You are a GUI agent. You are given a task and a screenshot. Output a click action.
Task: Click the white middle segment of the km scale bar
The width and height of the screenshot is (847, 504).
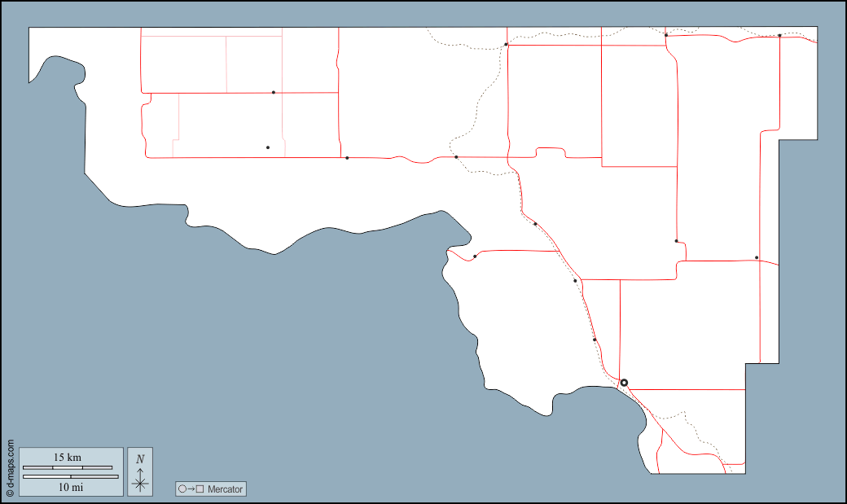[x=68, y=467]
